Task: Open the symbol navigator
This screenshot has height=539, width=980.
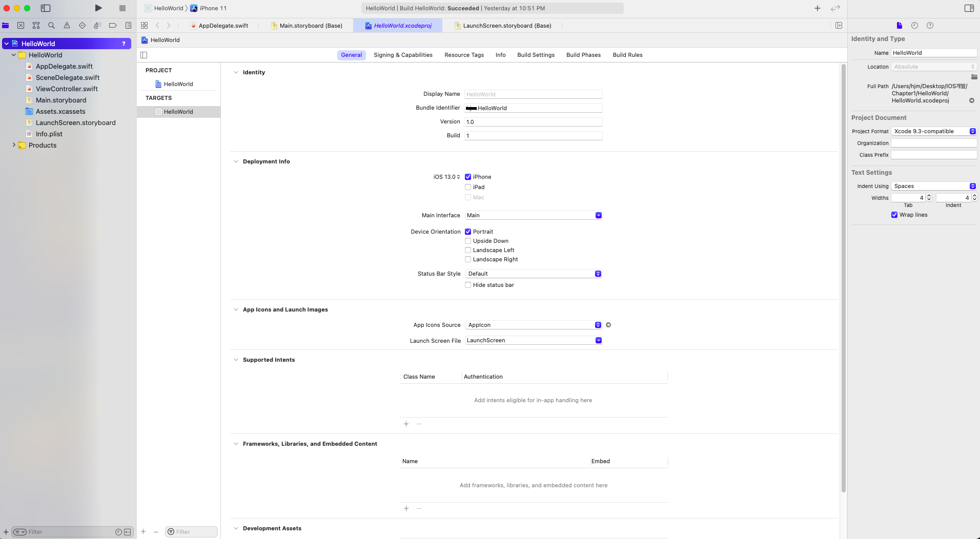Action: click(36, 25)
